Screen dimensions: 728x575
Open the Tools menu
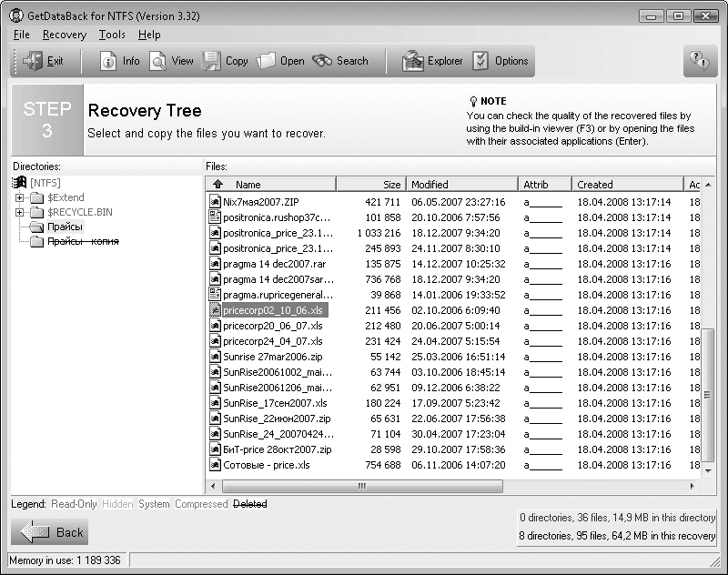(112, 35)
